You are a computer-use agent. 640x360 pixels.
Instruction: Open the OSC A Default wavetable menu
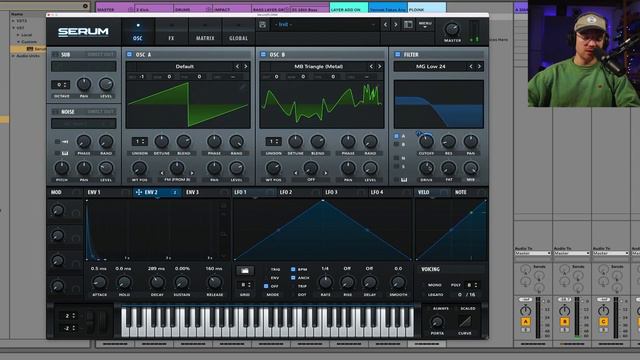184,66
